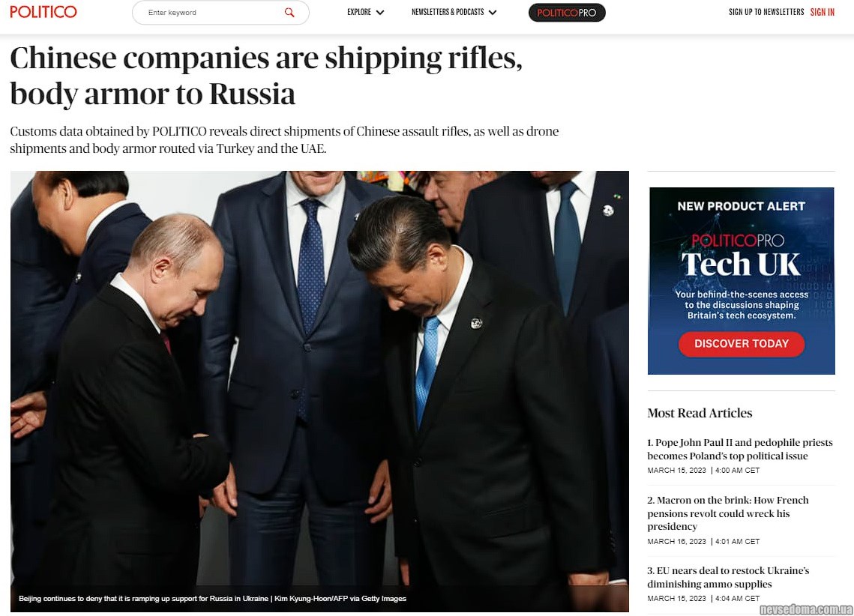Click the Enter keyword search field

click(220, 13)
